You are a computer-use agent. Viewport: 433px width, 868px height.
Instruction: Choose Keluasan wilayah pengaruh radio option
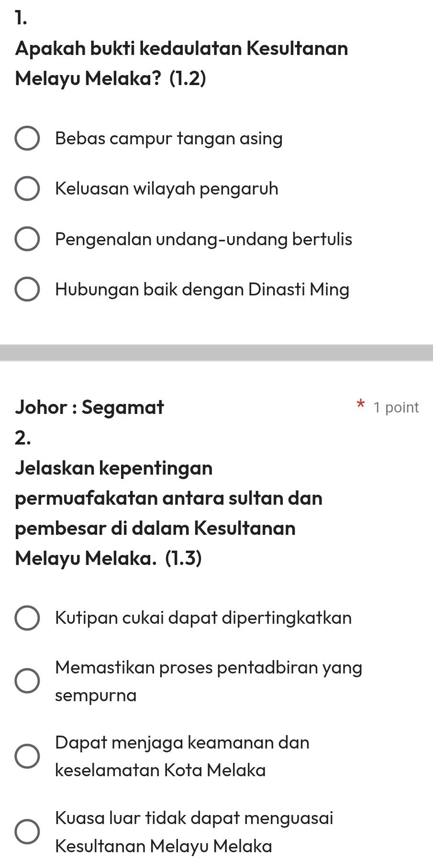click(27, 189)
